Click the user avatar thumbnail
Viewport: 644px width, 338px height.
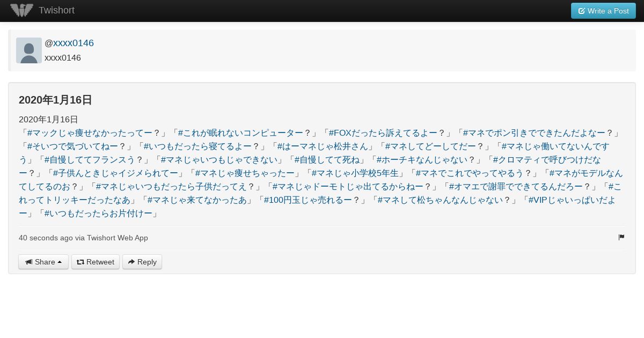[x=29, y=50]
